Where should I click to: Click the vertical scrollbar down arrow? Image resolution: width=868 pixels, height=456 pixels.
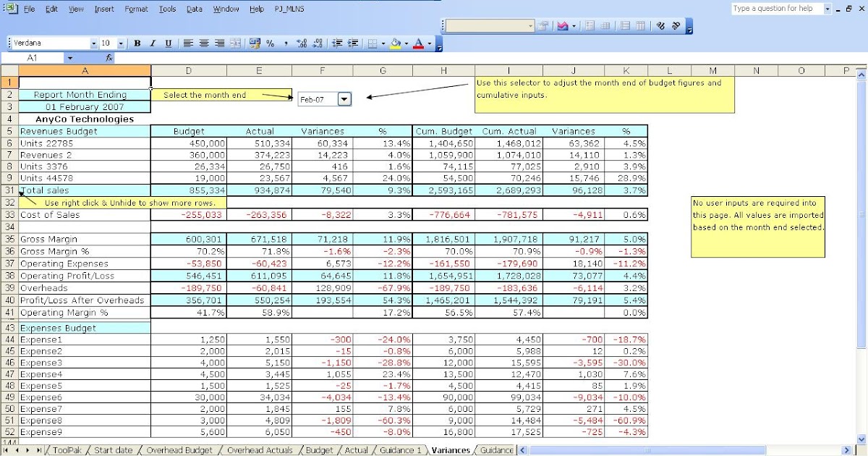click(861, 438)
